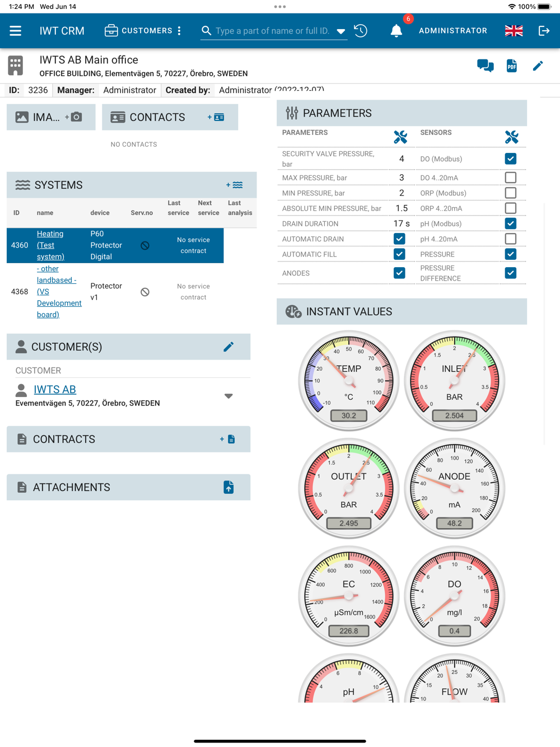Image resolution: width=560 pixels, height=747 pixels.
Task: Click the INLET pressure gauge
Action: click(x=455, y=380)
